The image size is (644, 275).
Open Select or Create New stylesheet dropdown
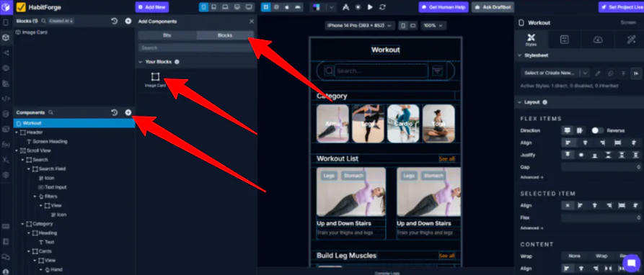point(555,73)
